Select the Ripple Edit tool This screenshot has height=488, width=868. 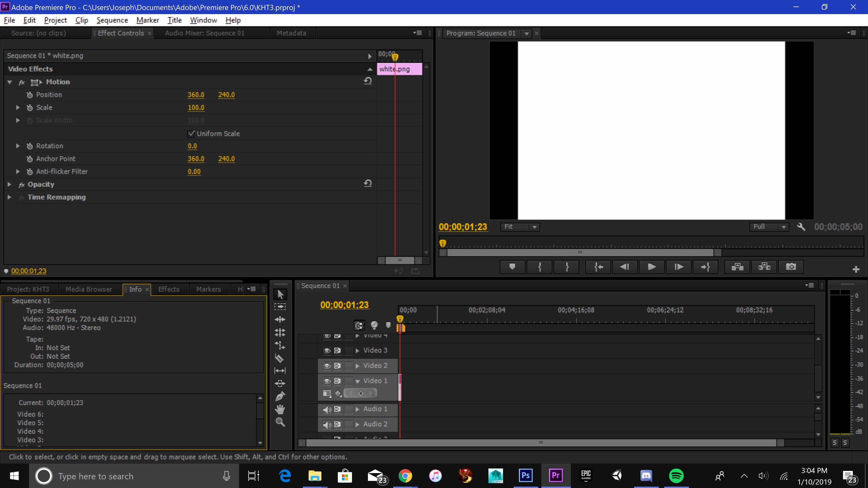pyautogui.click(x=280, y=319)
